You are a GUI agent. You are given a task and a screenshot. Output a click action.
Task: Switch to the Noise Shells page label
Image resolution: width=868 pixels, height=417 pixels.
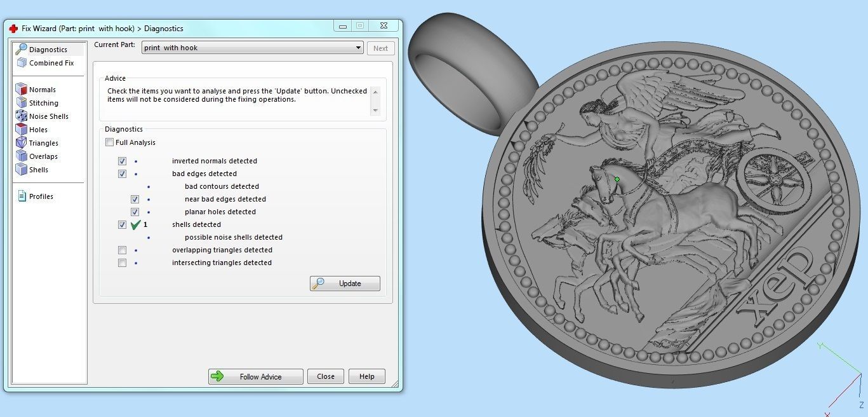tap(49, 116)
